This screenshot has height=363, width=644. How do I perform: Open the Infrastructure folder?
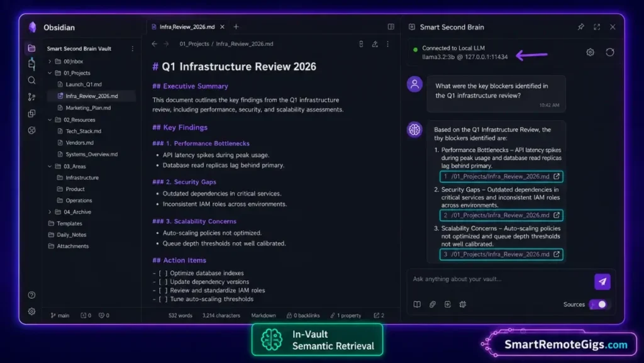coord(82,177)
